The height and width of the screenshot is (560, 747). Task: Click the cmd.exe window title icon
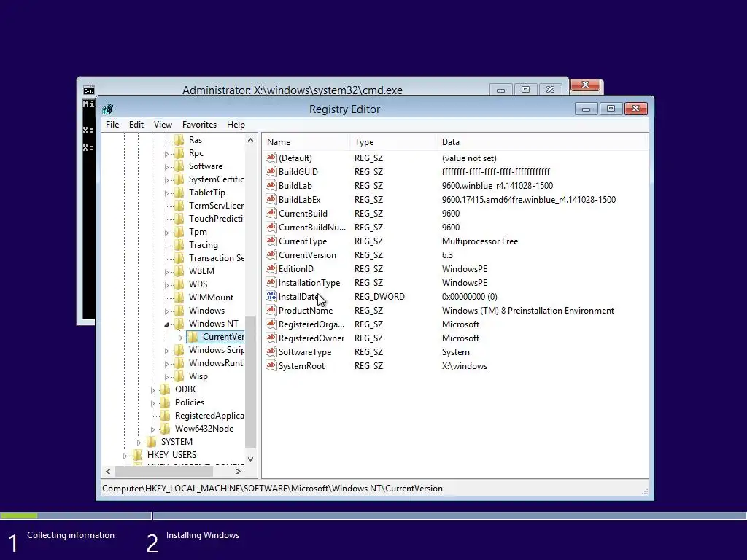pos(88,90)
